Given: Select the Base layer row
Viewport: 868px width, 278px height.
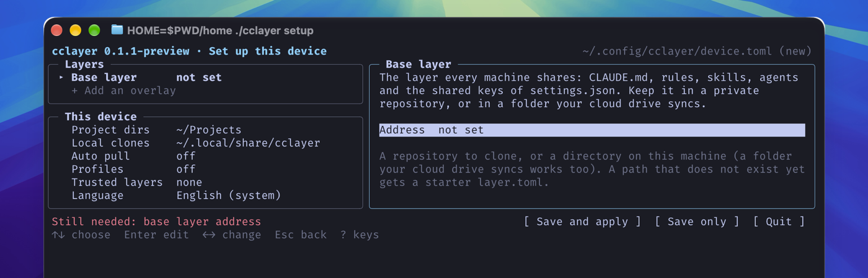Looking at the screenshot, I should coord(205,78).
